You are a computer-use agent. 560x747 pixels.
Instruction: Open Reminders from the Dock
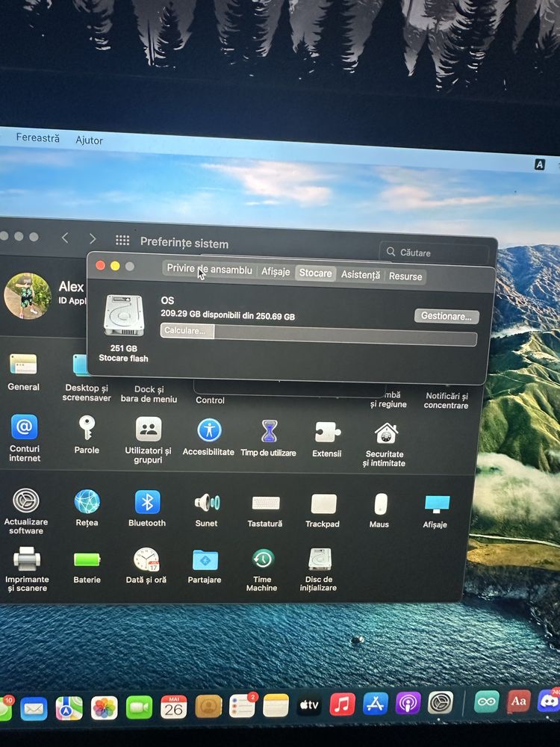point(243,706)
